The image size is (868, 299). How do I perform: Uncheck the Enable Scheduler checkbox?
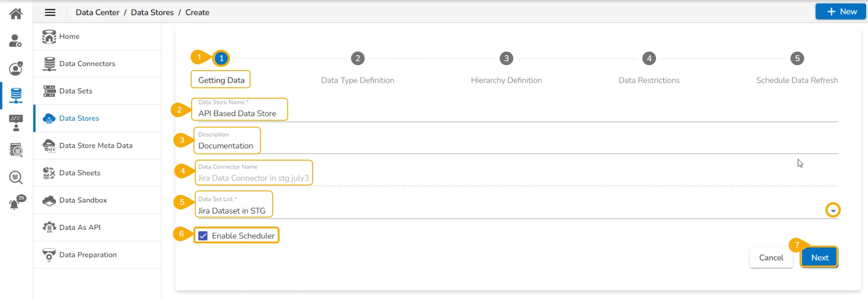203,236
